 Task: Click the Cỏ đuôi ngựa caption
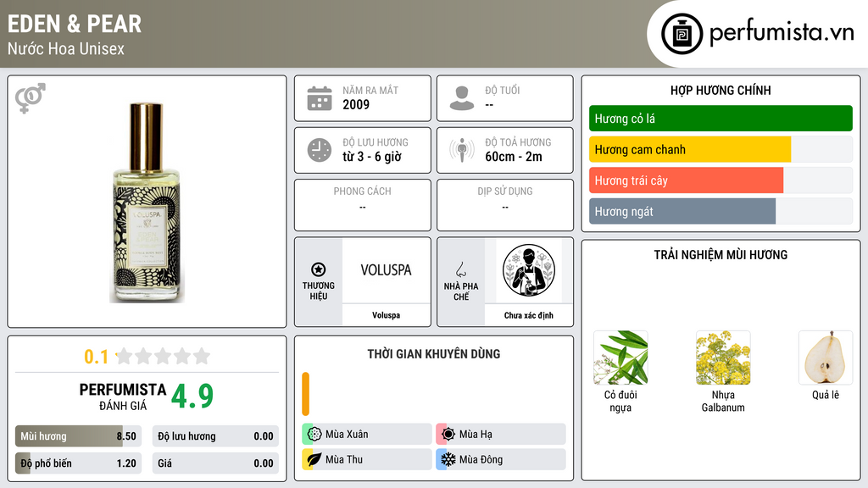(620, 401)
